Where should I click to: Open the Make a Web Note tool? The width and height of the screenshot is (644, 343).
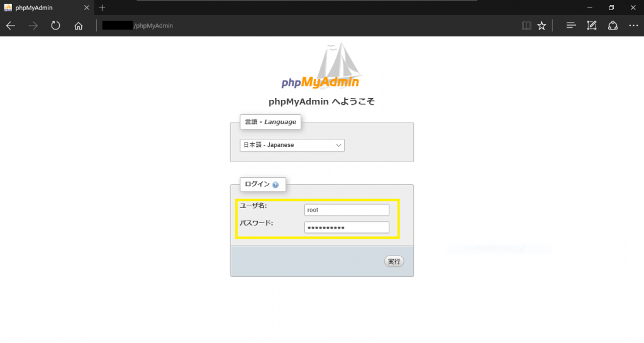click(592, 25)
